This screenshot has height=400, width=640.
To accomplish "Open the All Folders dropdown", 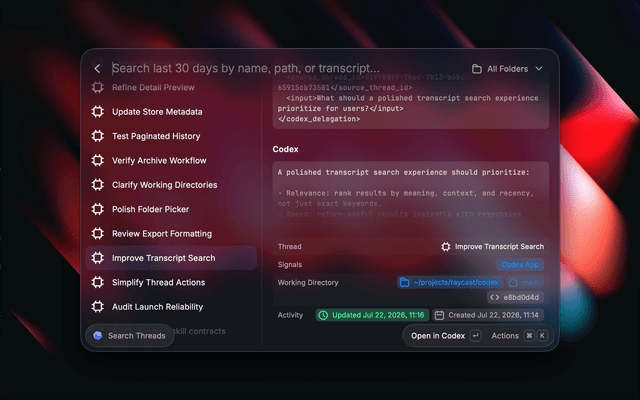I will tap(507, 69).
